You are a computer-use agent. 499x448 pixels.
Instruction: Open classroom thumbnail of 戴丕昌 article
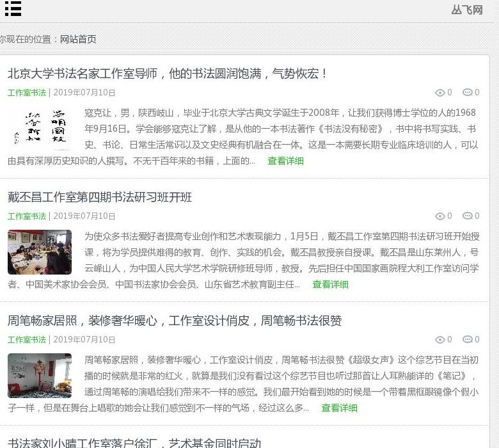coord(40,252)
